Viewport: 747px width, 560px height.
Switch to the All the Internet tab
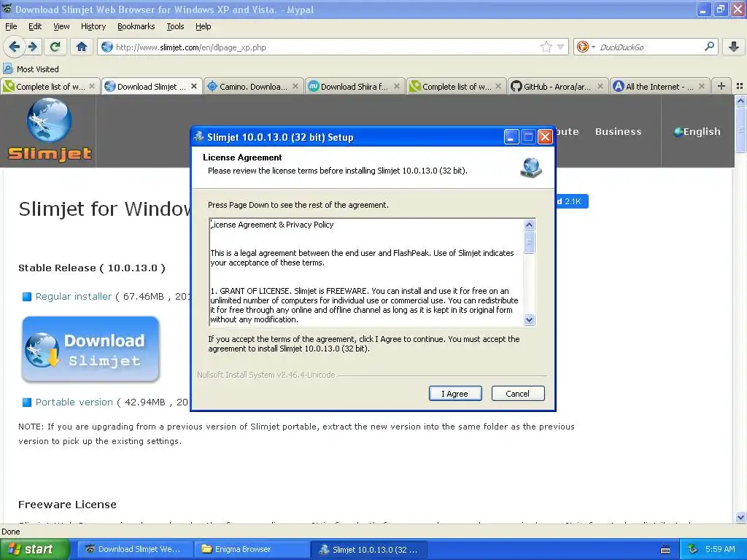659,86
